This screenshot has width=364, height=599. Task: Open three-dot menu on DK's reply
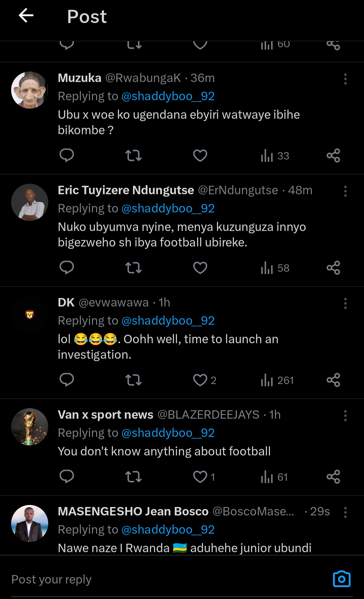(345, 303)
